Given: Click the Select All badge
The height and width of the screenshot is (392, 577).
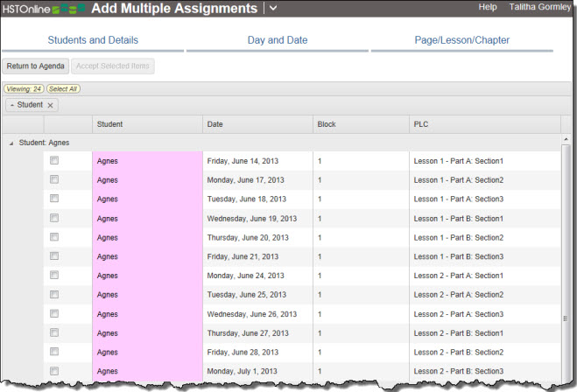Looking at the screenshot, I should coord(63,89).
